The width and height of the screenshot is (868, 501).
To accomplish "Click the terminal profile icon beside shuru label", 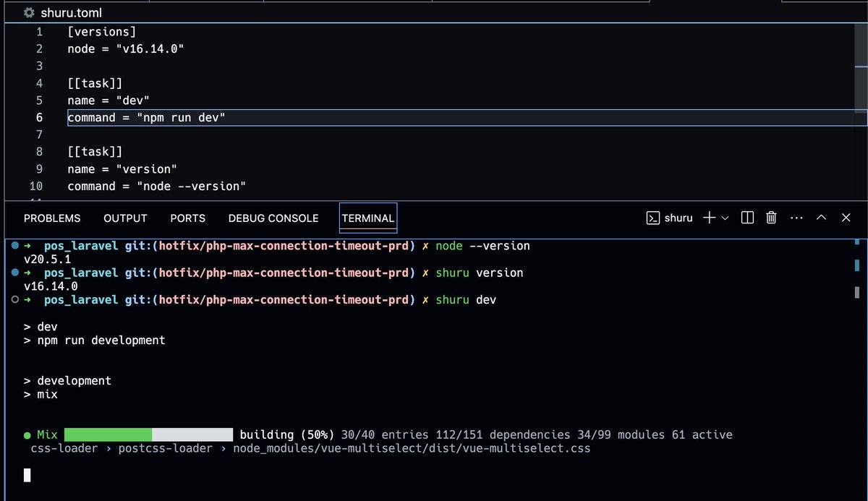I will click(x=652, y=217).
